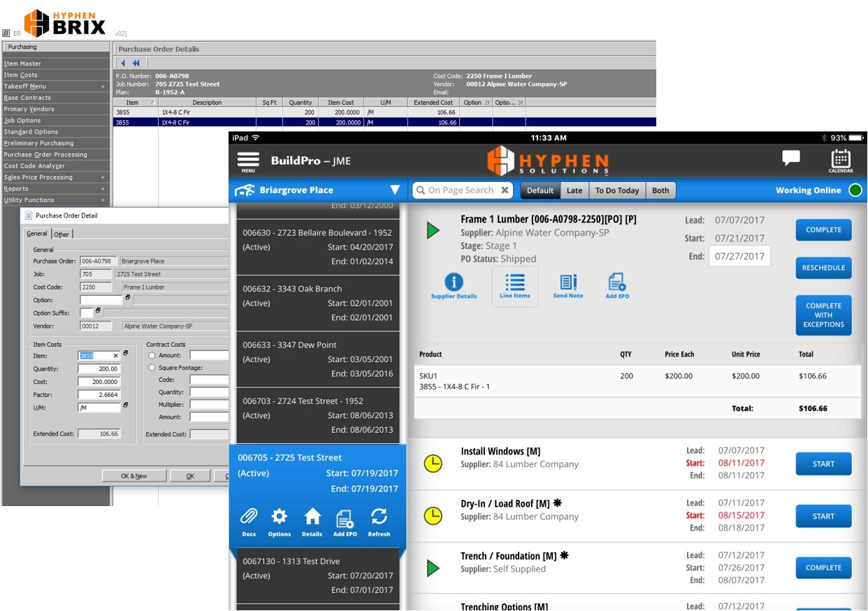Click the Send Note icon
The image size is (868, 611).
568,282
